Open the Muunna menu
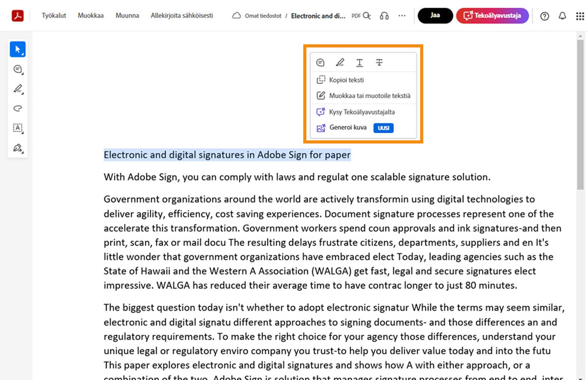The image size is (588, 380). point(127,15)
